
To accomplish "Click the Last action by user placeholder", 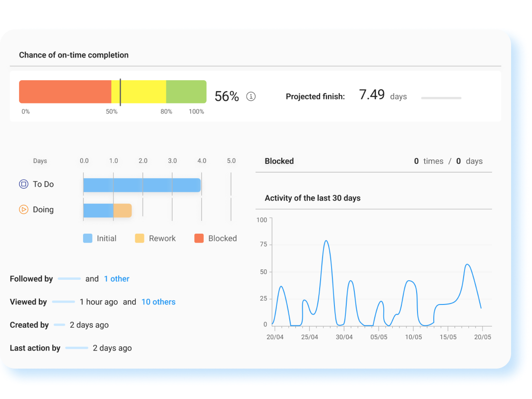I will pos(76,348).
